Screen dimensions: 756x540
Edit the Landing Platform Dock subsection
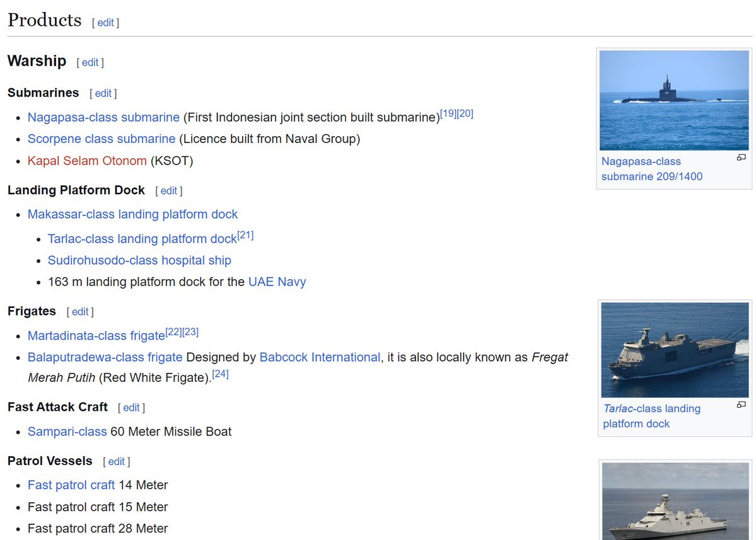click(169, 191)
